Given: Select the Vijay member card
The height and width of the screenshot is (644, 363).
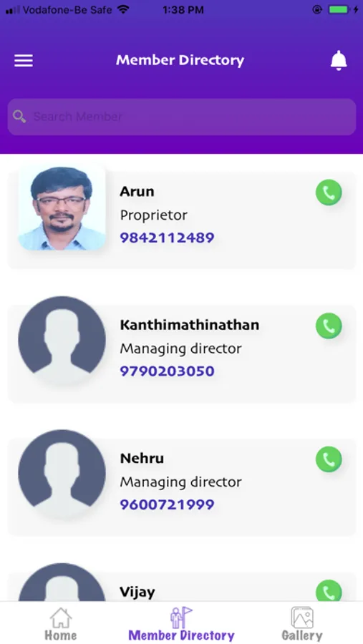Looking at the screenshot, I should (x=182, y=587).
